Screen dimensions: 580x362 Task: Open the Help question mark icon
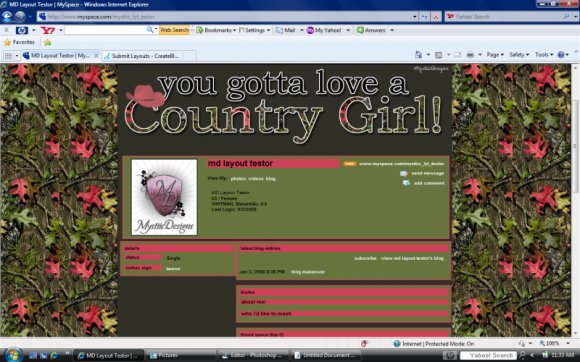coord(561,55)
